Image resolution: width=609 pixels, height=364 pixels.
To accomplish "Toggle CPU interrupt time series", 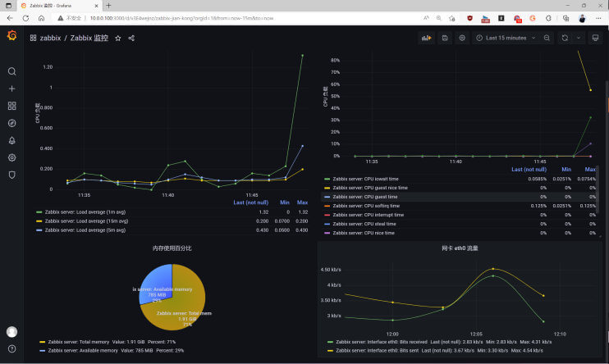I will (x=369, y=215).
